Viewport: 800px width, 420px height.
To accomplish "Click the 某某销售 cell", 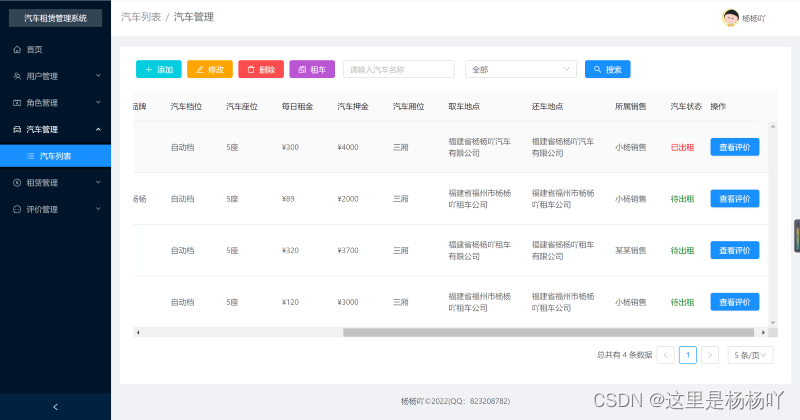I will tap(631, 251).
